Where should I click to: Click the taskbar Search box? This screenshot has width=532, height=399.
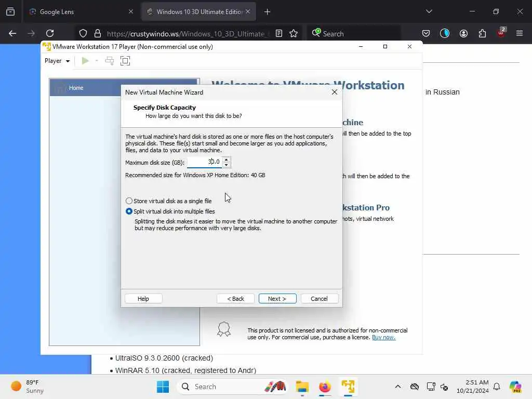233,387
